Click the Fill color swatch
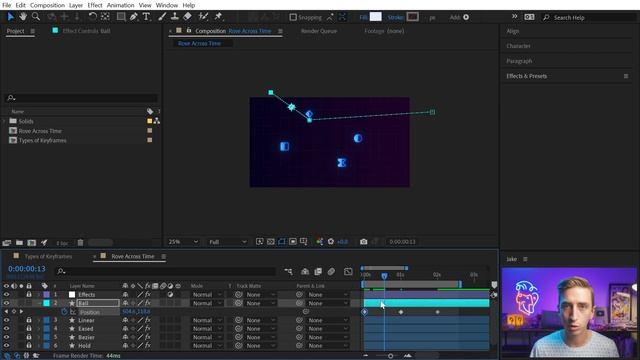The height and width of the screenshot is (360, 640). click(x=376, y=17)
